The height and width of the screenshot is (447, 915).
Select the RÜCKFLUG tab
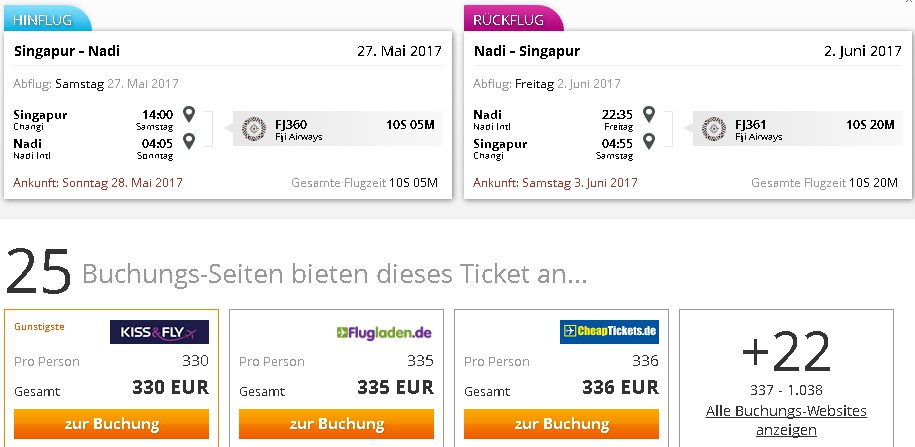(x=514, y=19)
